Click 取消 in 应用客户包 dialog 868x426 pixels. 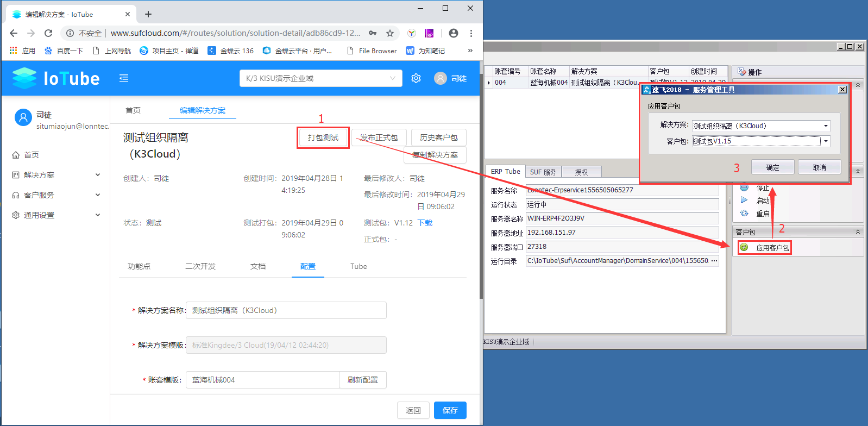[x=820, y=167]
